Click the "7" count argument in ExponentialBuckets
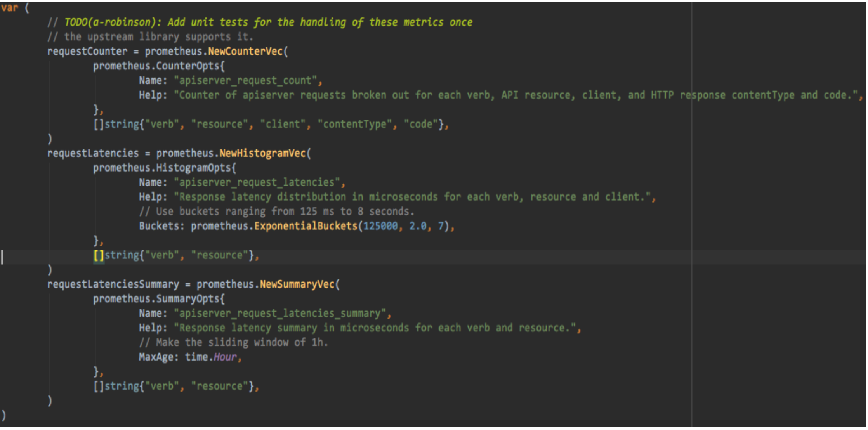The image size is (868, 430). (441, 226)
